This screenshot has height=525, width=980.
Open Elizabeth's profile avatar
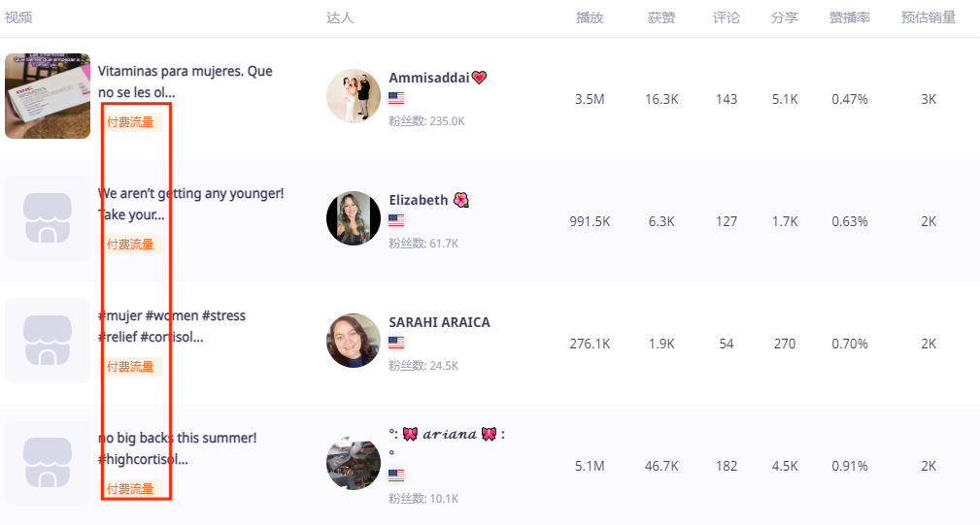coord(354,218)
